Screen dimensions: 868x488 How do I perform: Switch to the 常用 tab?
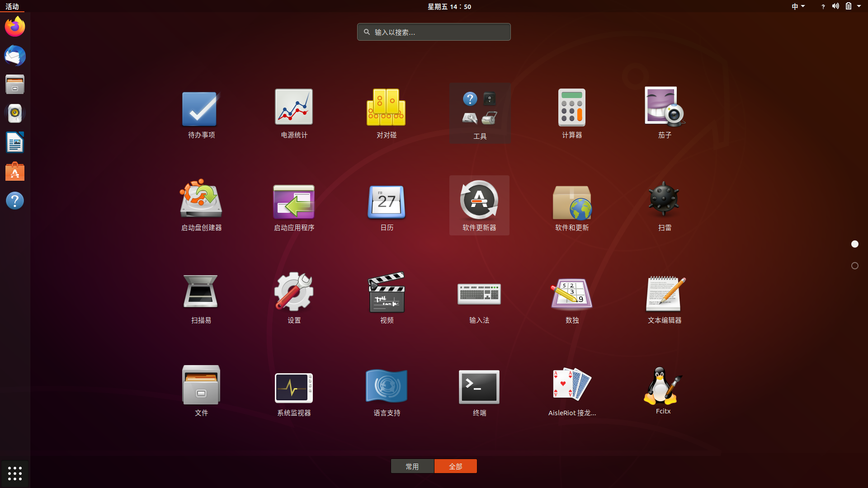pos(412,466)
